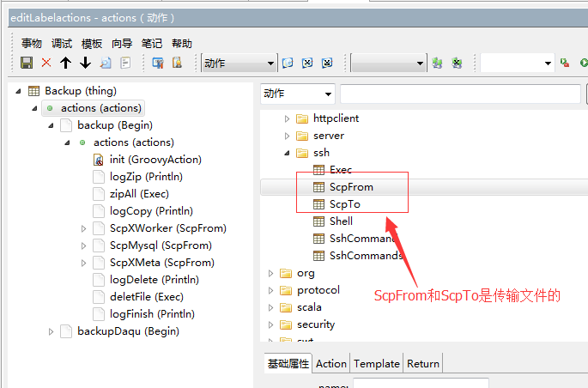Open the white toolbar dropdown at right
The width and height of the screenshot is (588, 388).
pyautogui.click(x=548, y=63)
